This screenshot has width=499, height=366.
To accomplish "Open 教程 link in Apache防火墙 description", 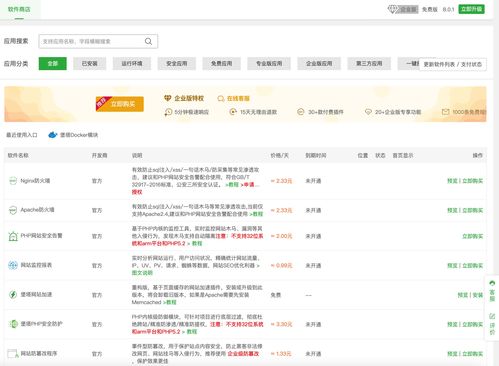I will point(257,214).
